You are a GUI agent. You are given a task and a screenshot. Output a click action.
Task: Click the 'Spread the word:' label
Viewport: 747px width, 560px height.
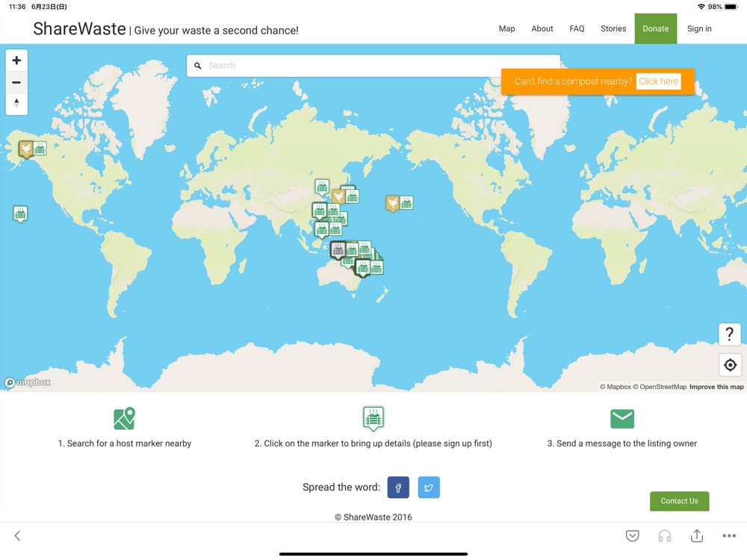point(341,487)
